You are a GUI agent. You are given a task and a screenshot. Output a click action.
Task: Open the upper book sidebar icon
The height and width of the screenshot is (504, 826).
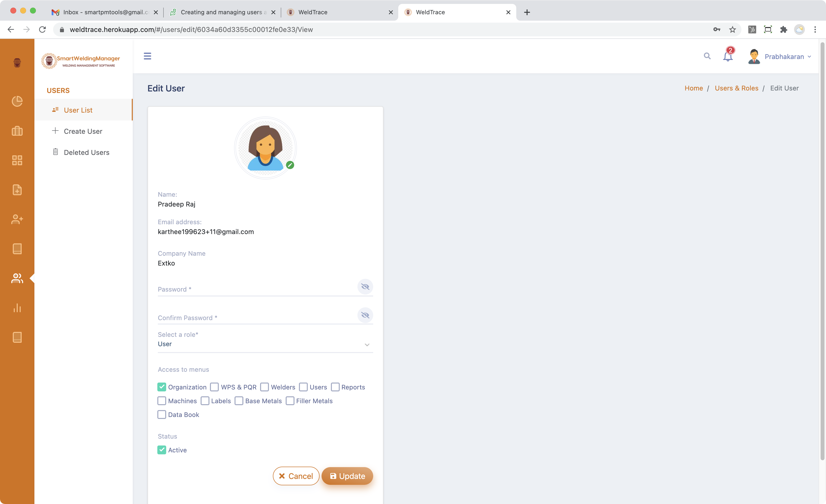coord(17,249)
